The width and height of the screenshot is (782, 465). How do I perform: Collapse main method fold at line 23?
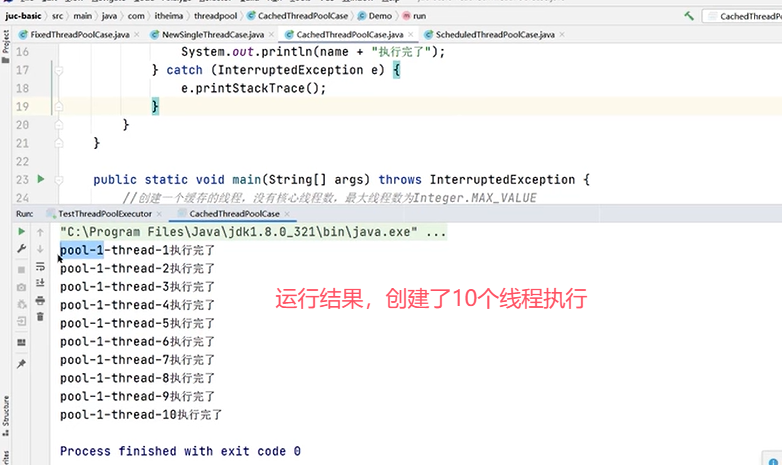tap(59, 180)
